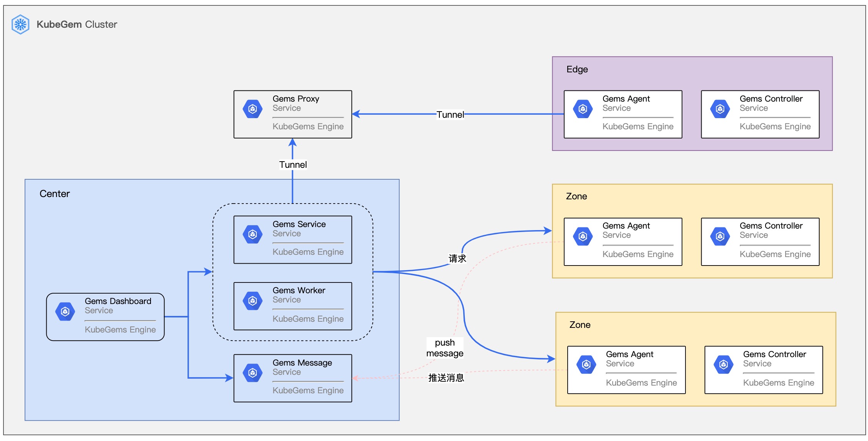
Task: Click 'Service' subtitle under Gems Message
Action: click(x=287, y=372)
